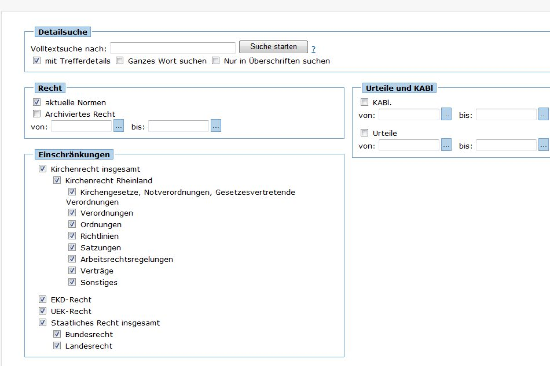The height and width of the screenshot is (366, 550).
Task: Check the KABl. checkbox
Action: click(x=364, y=102)
